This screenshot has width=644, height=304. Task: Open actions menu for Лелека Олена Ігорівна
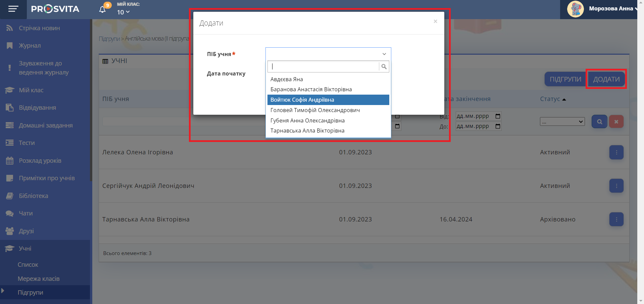[616, 152]
